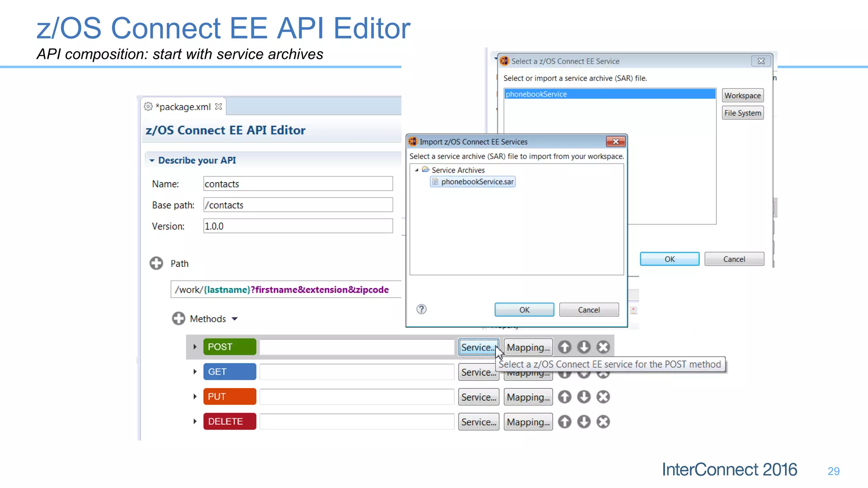This screenshot has height=488, width=868.
Task: Click the Service Archives folder icon
Action: tap(426, 169)
